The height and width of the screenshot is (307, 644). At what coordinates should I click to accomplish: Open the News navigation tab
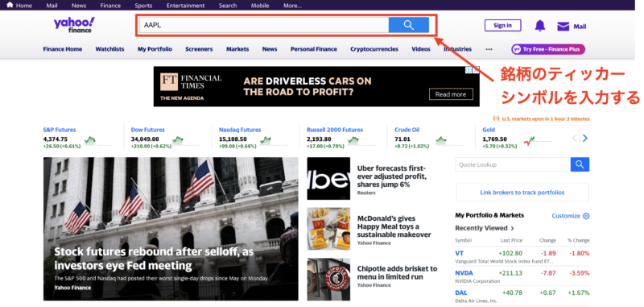(x=270, y=49)
